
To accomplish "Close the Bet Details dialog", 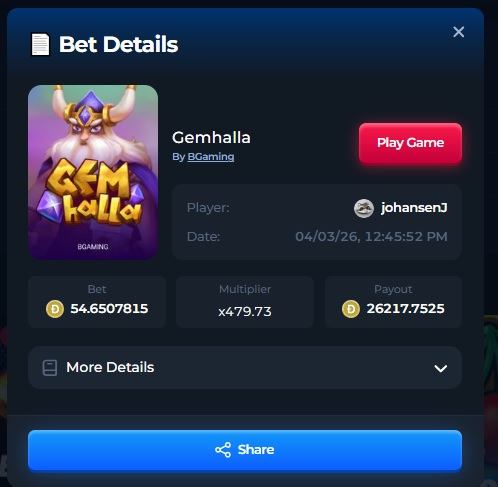I will click(459, 32).
